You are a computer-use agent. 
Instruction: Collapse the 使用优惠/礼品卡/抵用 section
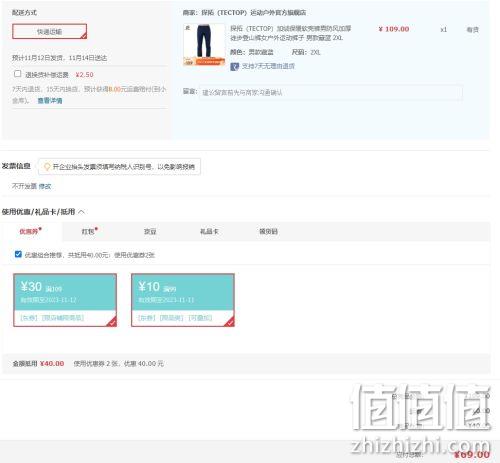(81, 212)
